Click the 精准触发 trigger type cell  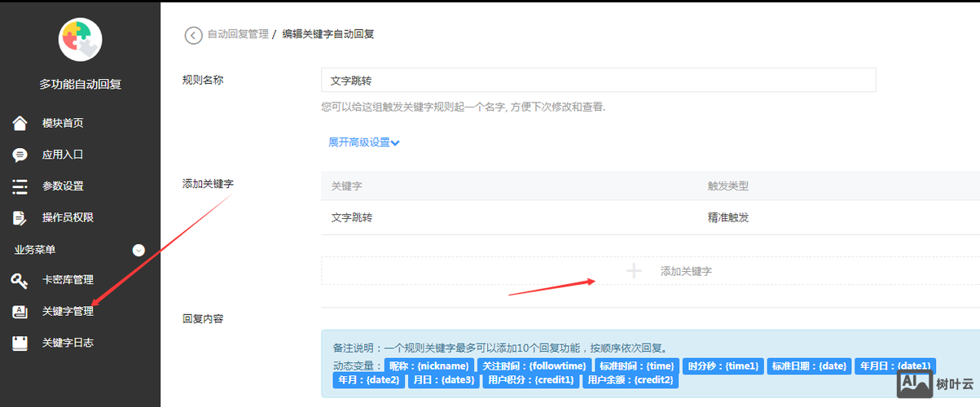(728, 218)
